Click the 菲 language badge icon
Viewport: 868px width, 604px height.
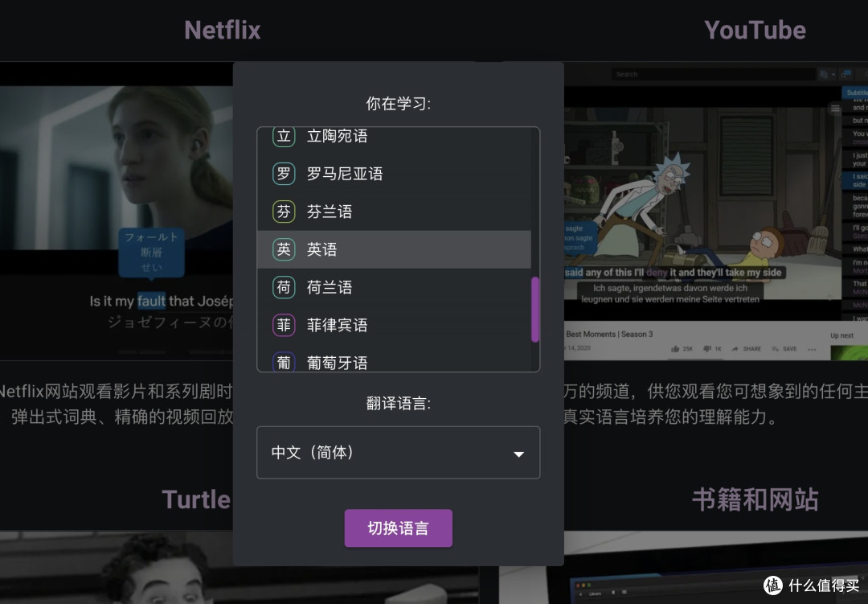pos(284,325)
